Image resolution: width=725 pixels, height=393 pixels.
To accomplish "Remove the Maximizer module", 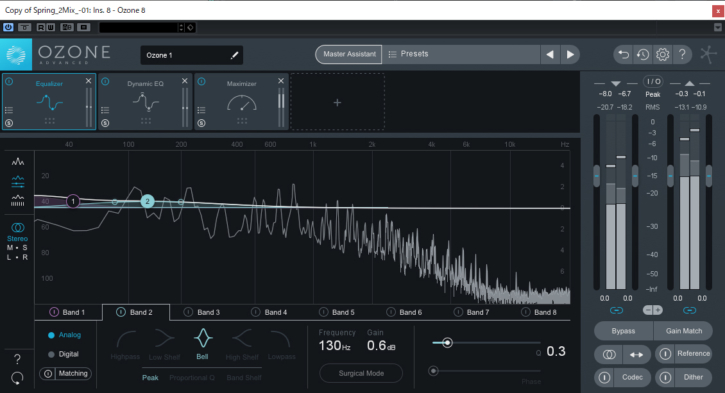I will [281, 81].
